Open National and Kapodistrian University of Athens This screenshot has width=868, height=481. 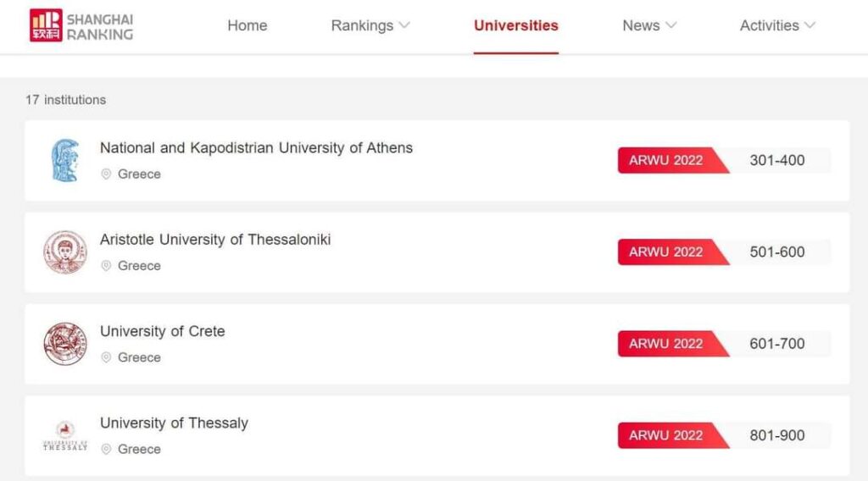(x=256, y=148)
